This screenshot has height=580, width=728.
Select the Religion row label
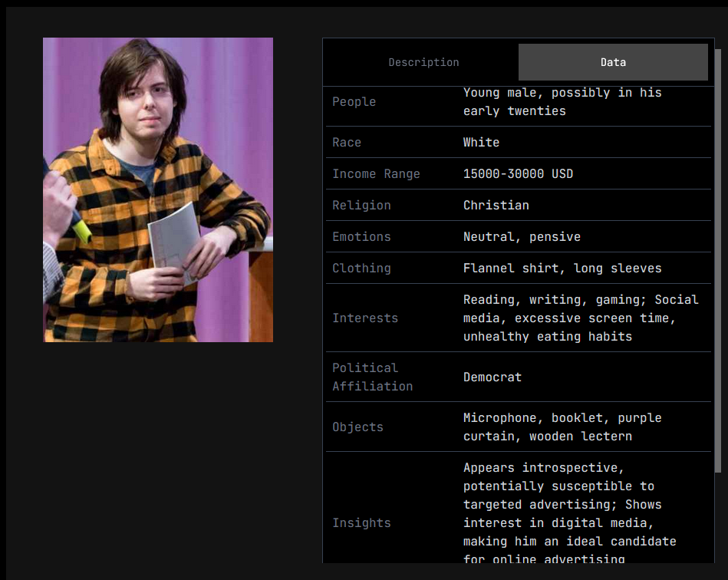361,206
